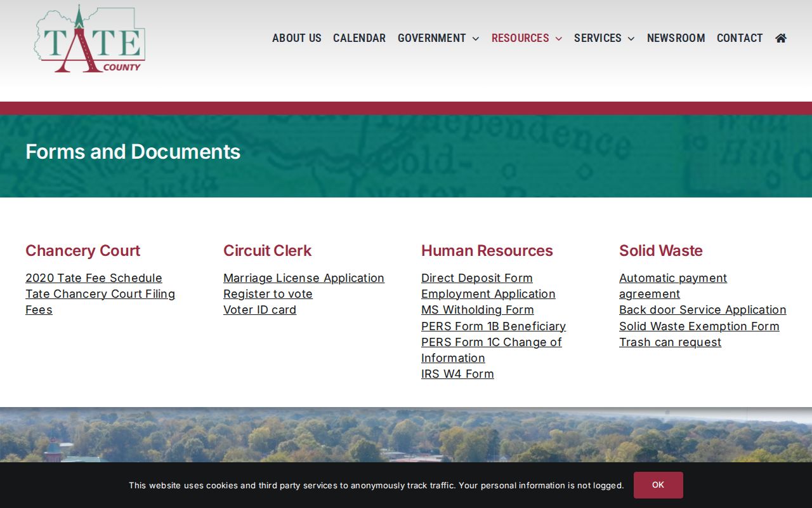Click the cookie tracking notice text
The image size is (812, 508).
[376, 486]
